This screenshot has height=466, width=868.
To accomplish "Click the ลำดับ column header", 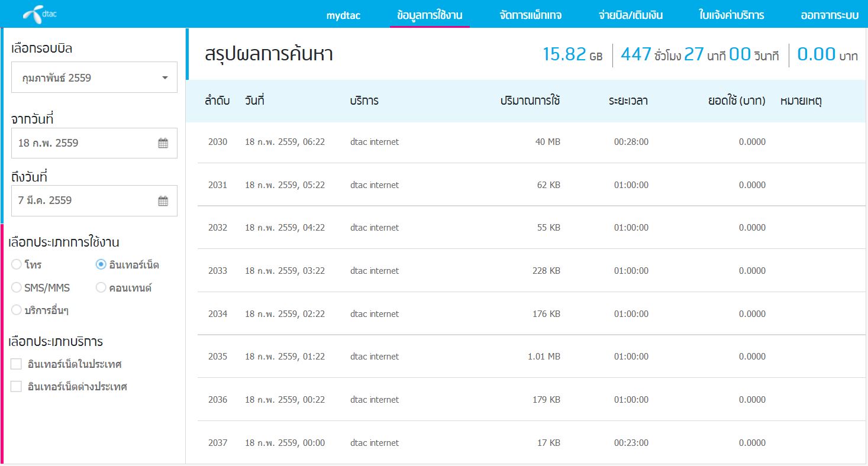I will (x=217, y=101).
